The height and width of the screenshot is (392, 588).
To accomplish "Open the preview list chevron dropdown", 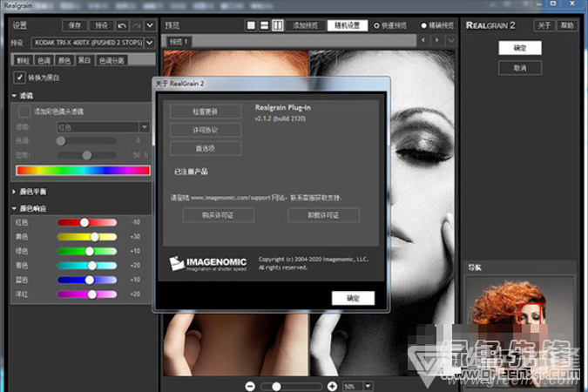I will coord(450,40).
